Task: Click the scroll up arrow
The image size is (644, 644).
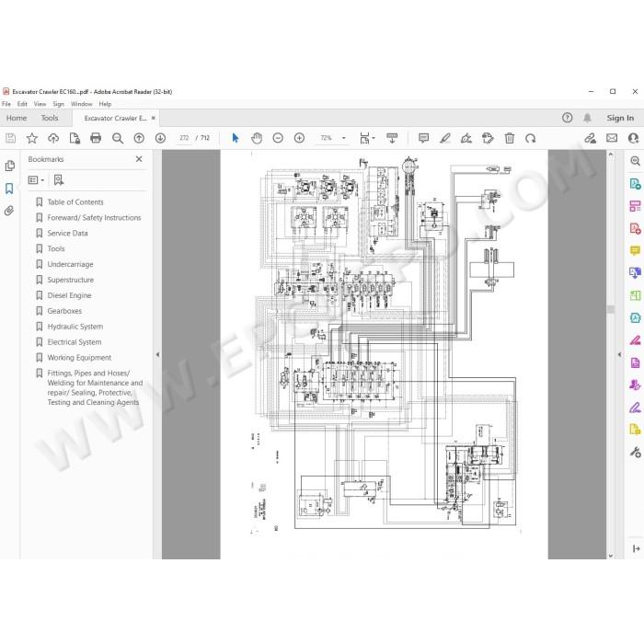Action: coord(611,155)
